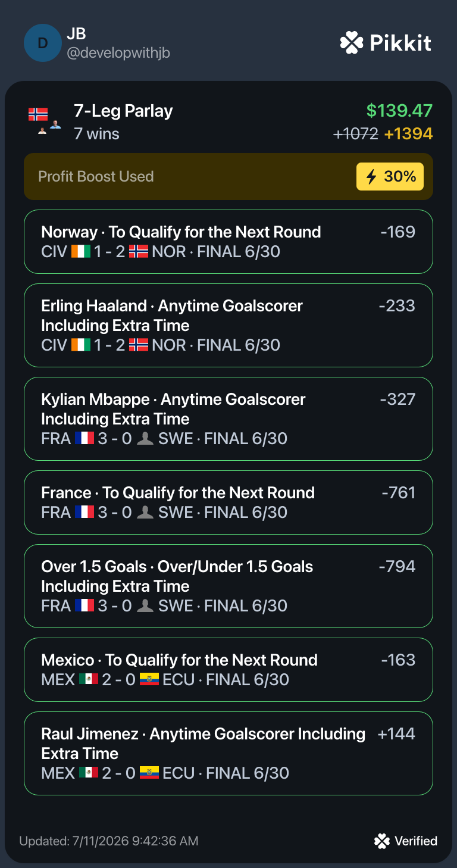Click the boosted +1394 odds
Image resolution: width=457 pixels, height=868 pixels.
tap(408, 134)
